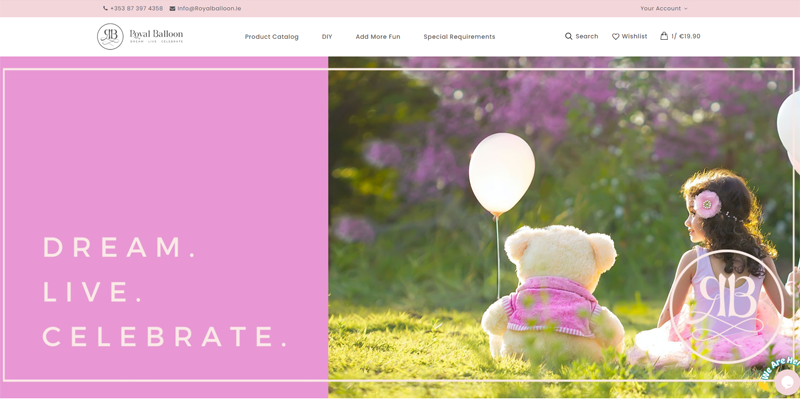
Task: Click the phone icon in top bar
Action: click(x=106, y=9)
